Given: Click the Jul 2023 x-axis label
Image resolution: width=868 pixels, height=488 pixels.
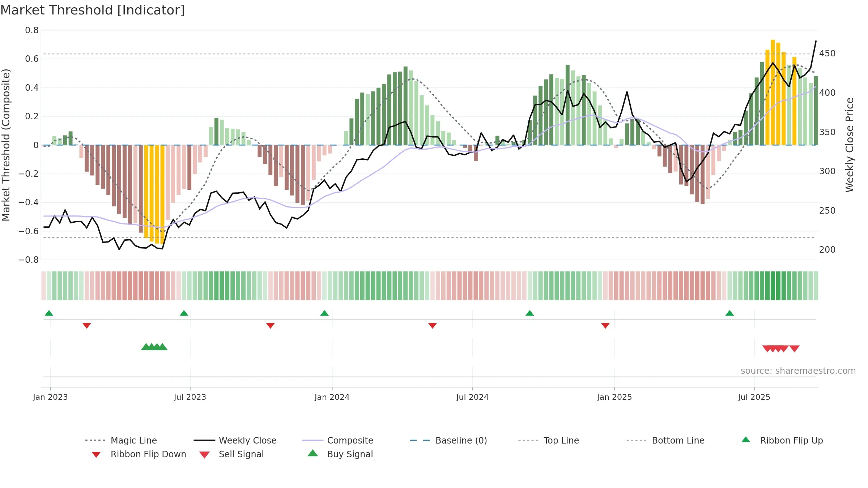Looking at the screenshot, I should pyautogui.click(x=190, y=397).
